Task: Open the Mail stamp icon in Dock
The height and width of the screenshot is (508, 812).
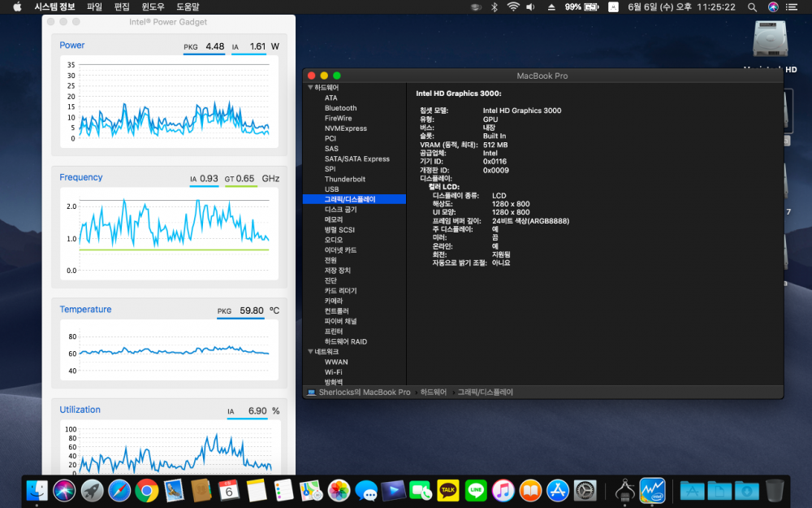Action: tap(174, 490)
